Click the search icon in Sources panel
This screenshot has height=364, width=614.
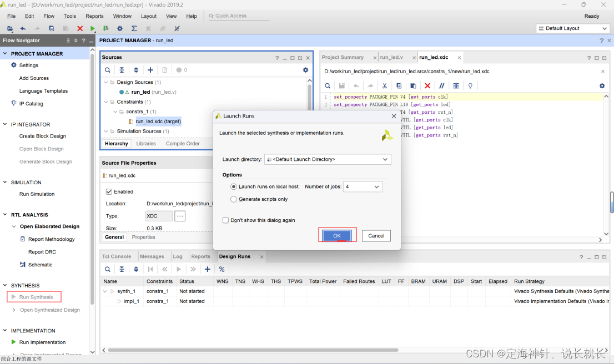[107, 70]
